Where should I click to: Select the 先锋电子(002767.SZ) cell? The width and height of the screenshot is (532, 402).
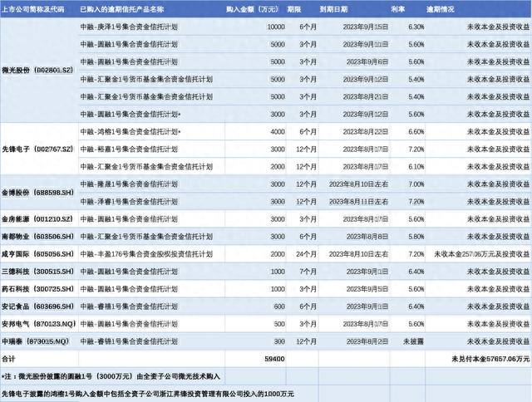click(37, 149)
